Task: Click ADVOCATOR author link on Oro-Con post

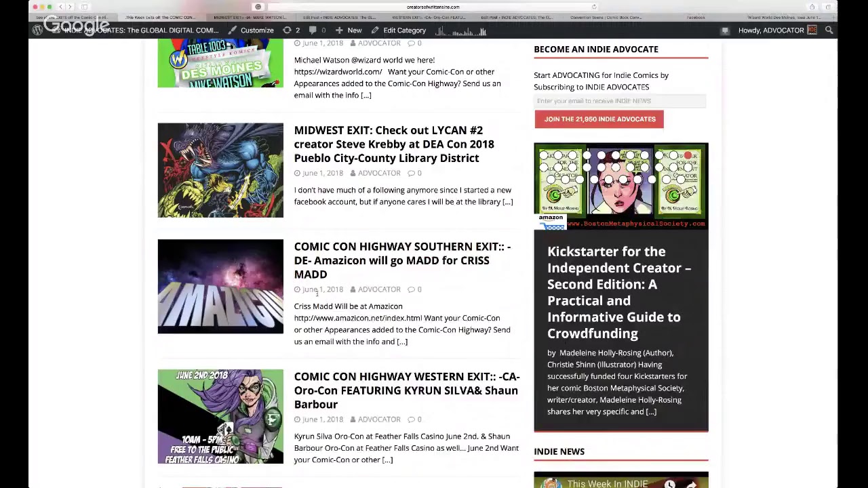Action: (x=379, y=420)
